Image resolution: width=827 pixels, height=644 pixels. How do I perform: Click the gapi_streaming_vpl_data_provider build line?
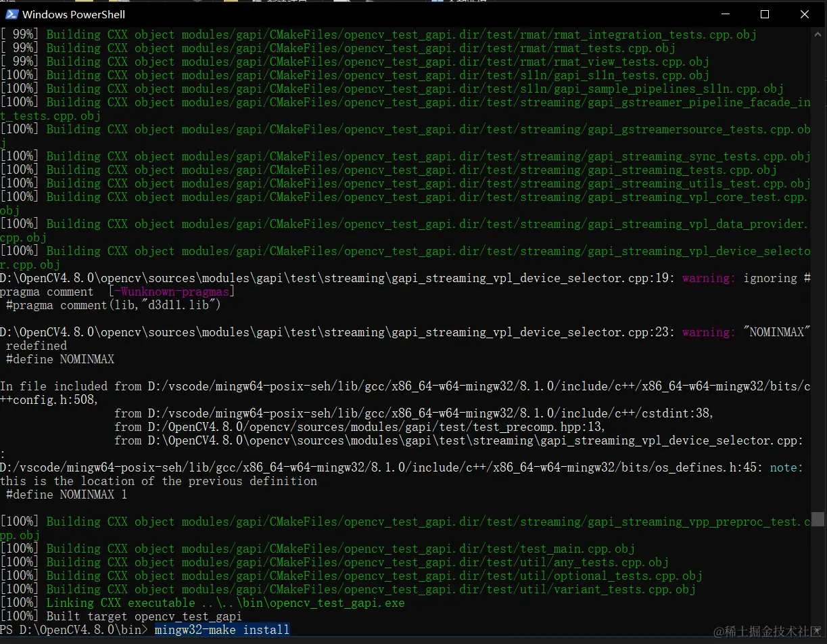tap(405, 231)
